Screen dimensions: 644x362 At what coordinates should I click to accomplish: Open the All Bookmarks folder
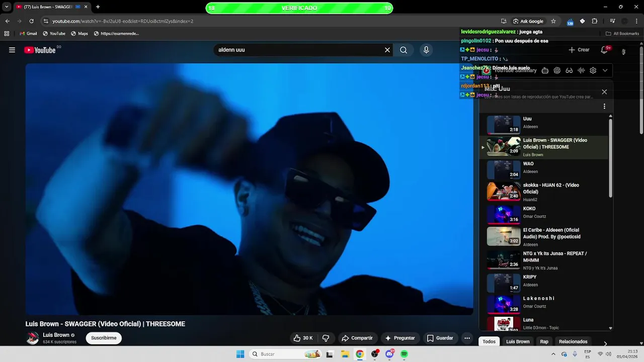pyautogui.click(x=622, y=34)
